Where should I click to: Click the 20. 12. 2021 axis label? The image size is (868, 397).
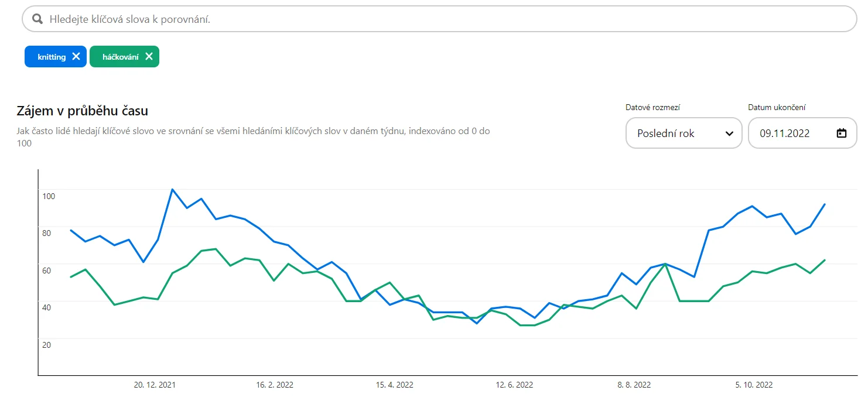(155, 385)
